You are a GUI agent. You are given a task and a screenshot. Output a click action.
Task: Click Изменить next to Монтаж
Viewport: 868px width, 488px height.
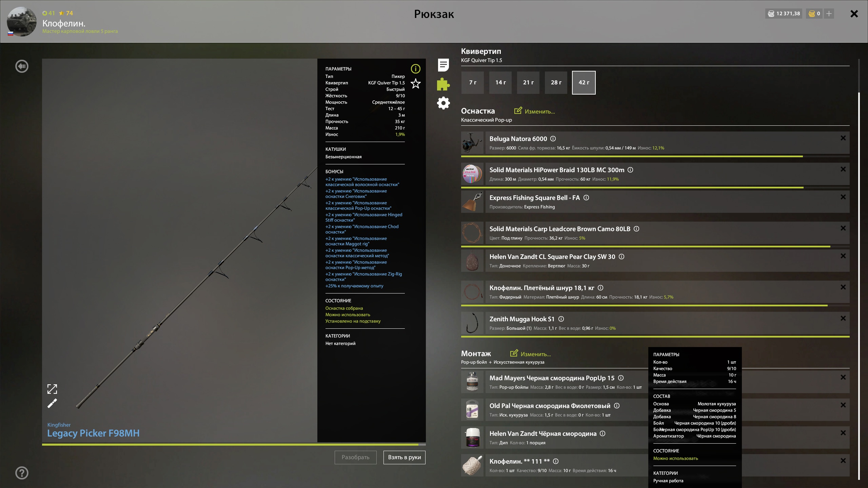pos(530,354)
